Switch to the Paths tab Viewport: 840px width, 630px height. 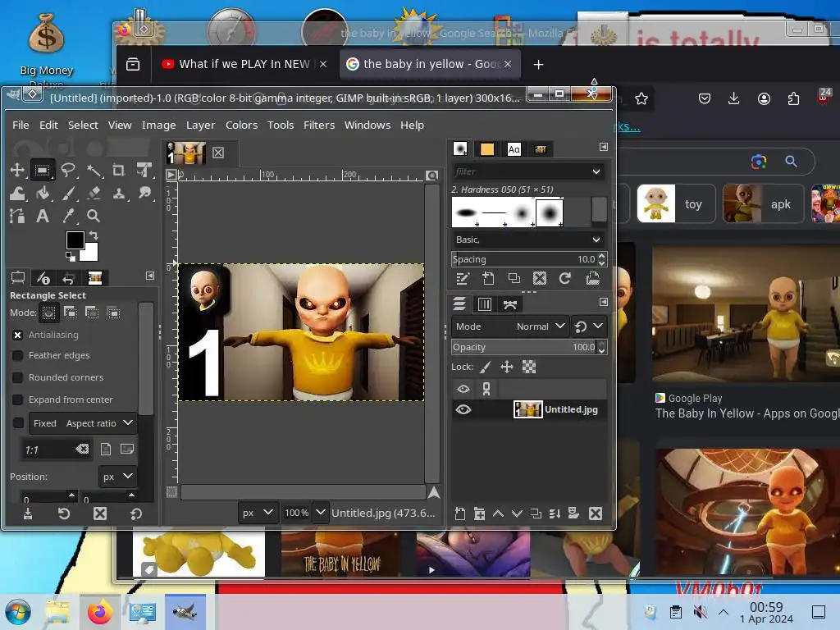(x=510, y=304)
